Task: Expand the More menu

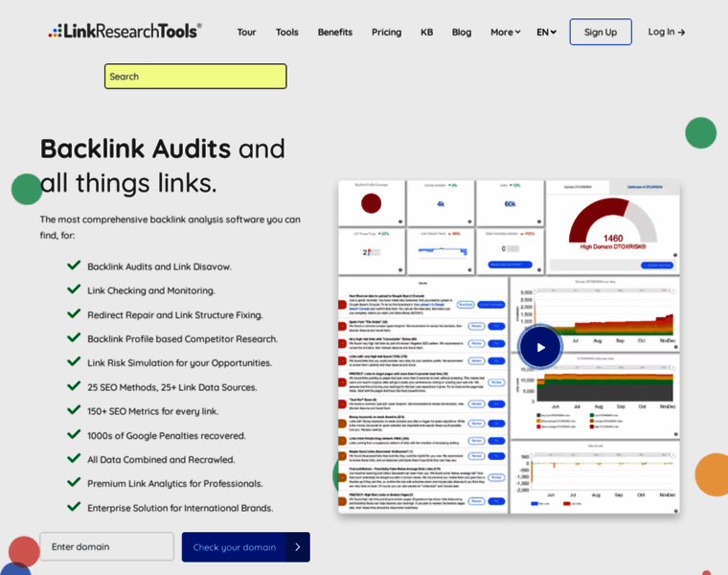Action: pos(505,32)
